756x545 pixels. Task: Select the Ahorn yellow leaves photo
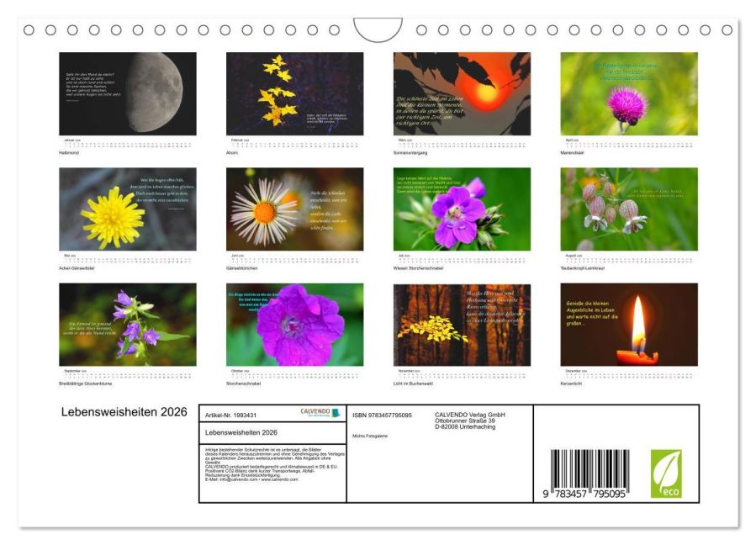click(x=294, y=93)
